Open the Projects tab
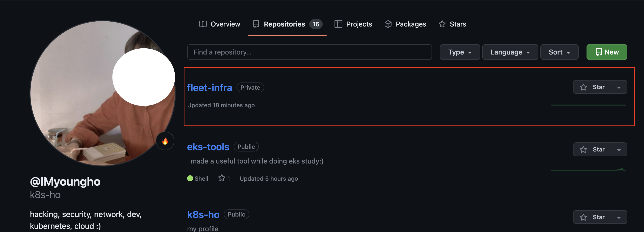The image size is (644, 232). [353, 24]
